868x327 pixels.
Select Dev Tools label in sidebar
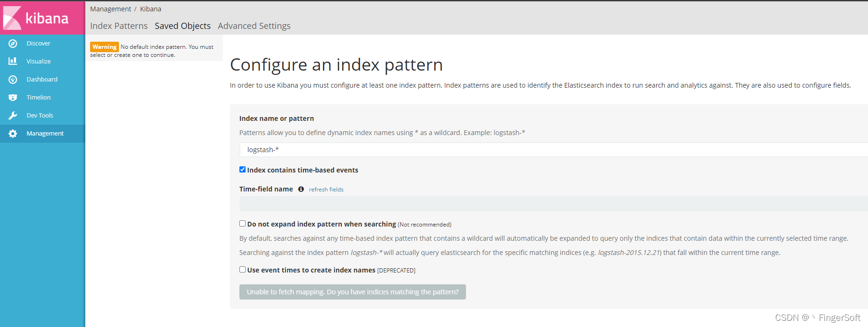click(40, 116)
